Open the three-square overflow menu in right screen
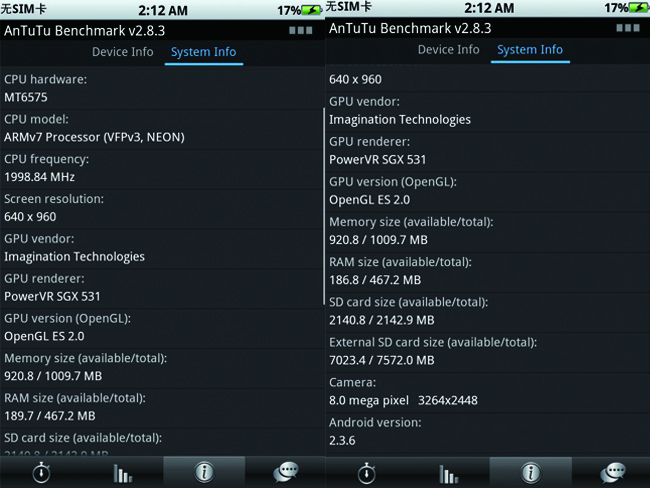 click(x=628, y=28)
